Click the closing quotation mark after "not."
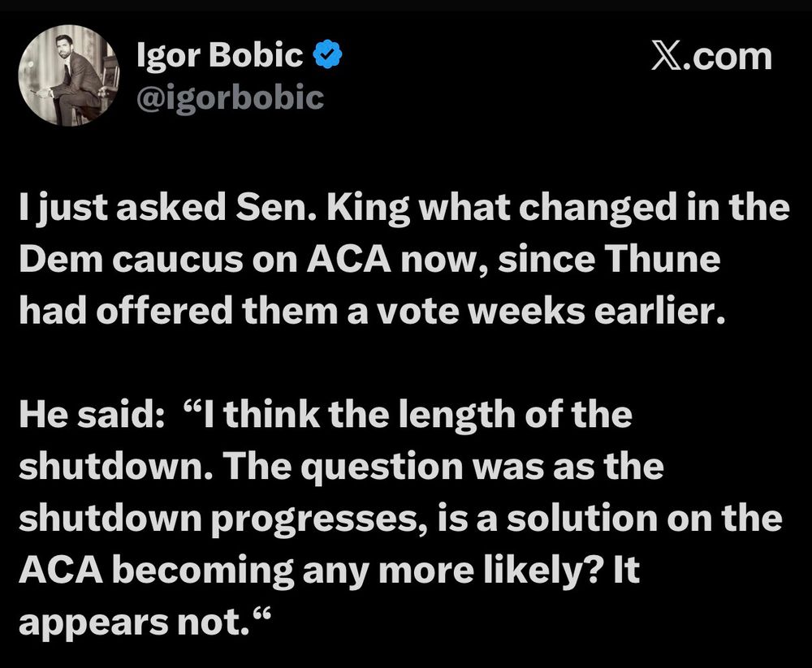Viewport: 812px width, 668px height. click(263, 615)
